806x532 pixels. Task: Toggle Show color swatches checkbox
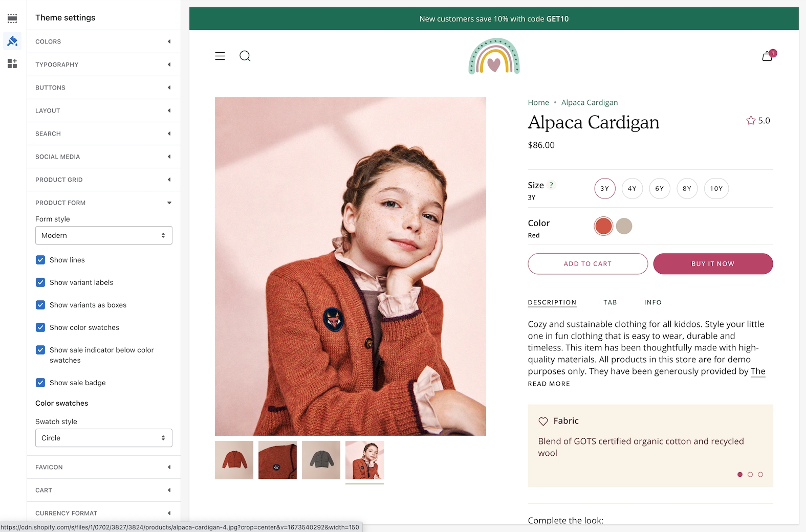tap(40, 327)
